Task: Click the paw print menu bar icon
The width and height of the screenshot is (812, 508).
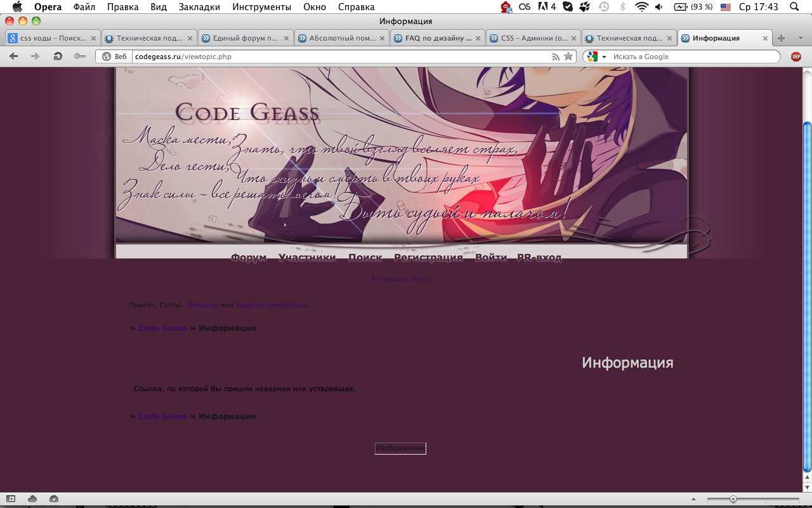Action: click(585, 7)
